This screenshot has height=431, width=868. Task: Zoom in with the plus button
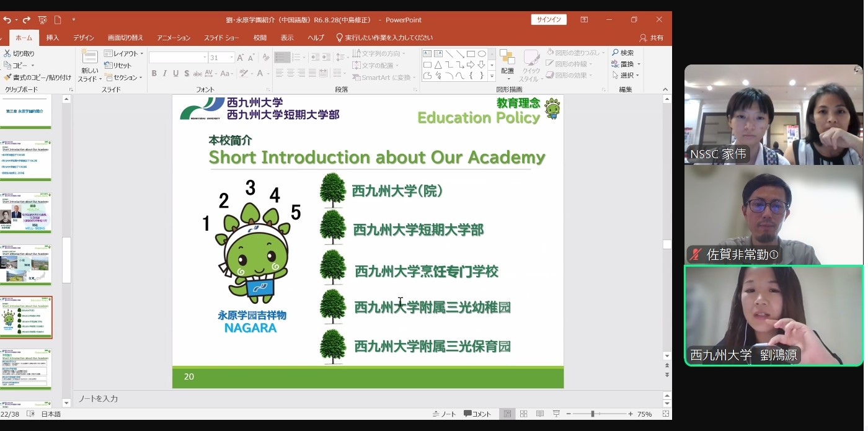[x=631, y=414]
